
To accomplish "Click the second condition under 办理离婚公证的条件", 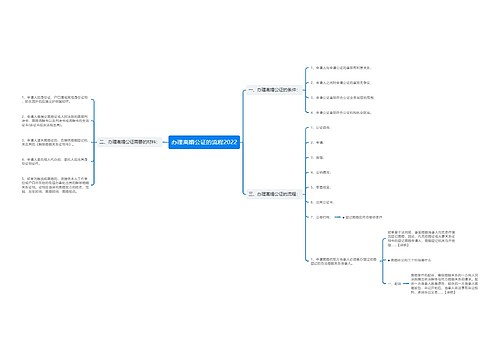I will (341, 83).
